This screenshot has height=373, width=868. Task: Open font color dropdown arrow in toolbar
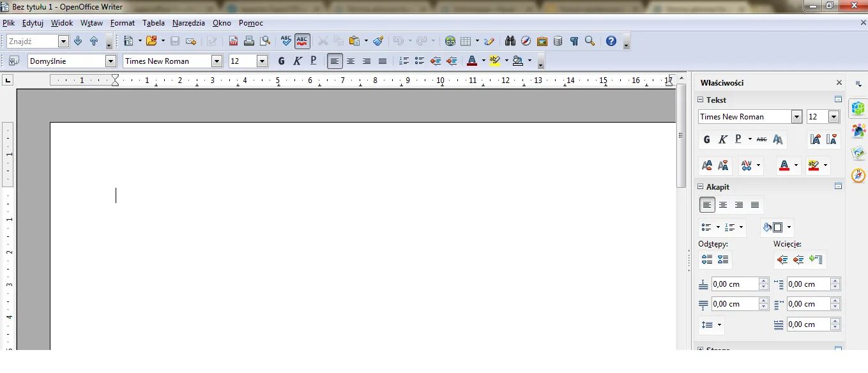(483, 61)
